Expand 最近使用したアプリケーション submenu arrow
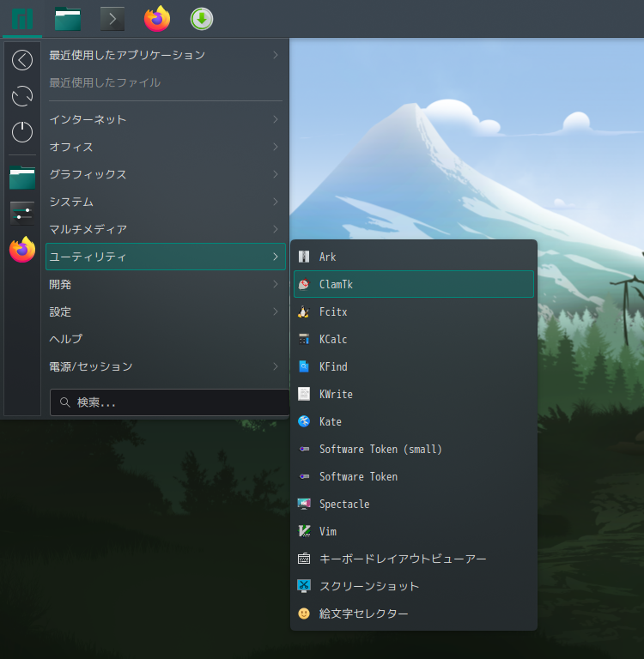Viewport: 644px width, 659px height. [x=276, y=55]
